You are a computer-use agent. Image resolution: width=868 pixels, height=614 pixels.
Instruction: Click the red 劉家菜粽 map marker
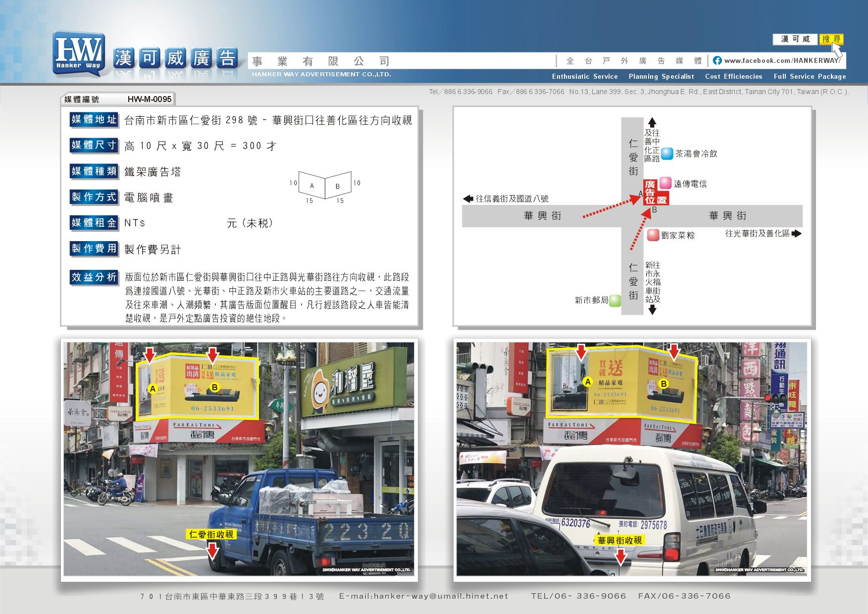tap(653, 235)
